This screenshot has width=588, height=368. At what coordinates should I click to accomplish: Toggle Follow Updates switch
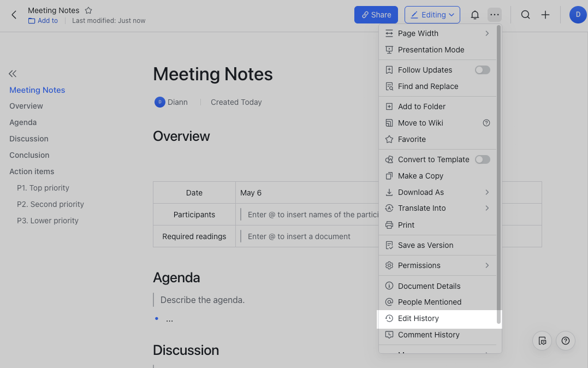(x=482, y=70)
